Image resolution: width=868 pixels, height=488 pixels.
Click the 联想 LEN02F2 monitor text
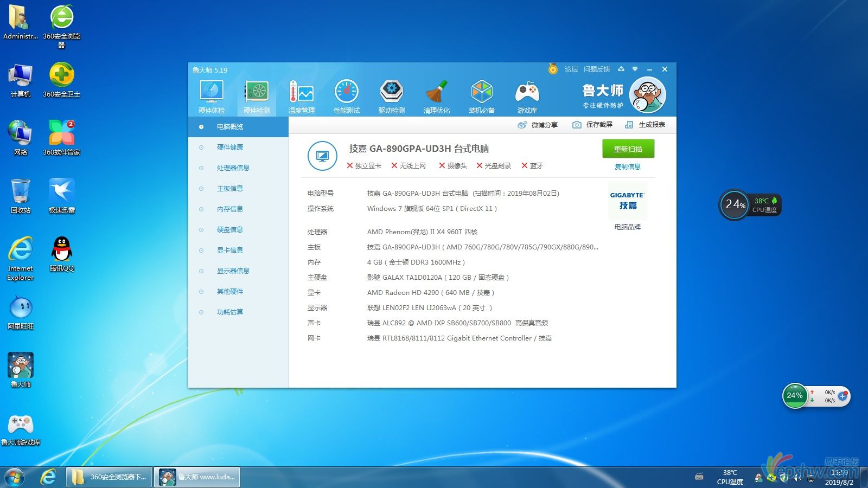[430, 308]
